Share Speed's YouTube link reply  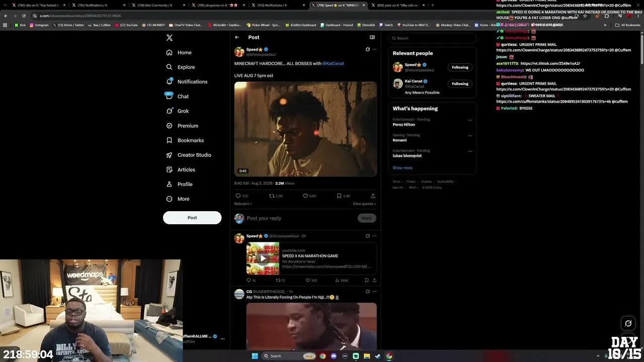(374, 280)
